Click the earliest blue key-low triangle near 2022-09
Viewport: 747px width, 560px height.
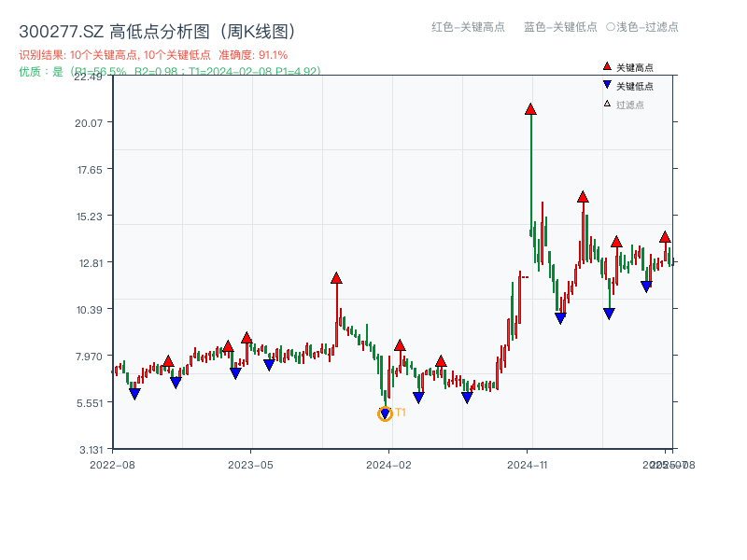[134, 394]
